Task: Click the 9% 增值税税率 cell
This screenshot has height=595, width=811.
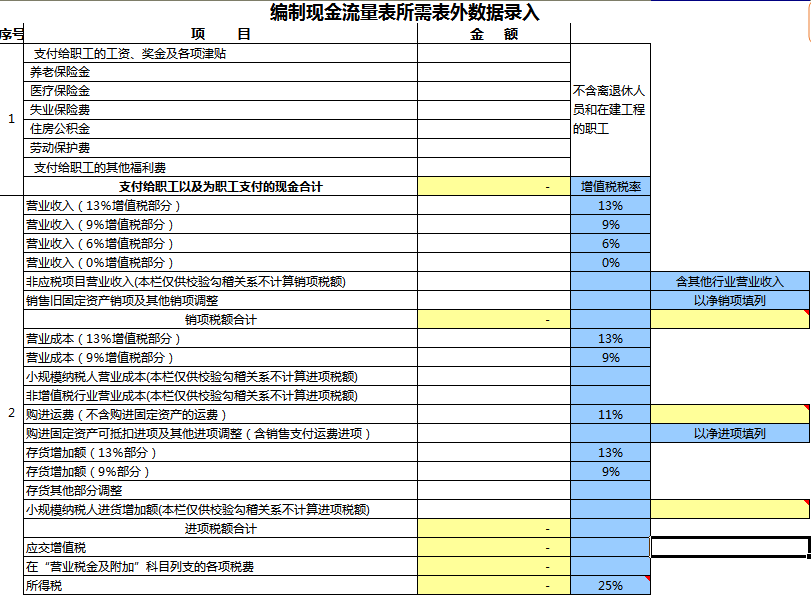Action: [x=608, y=224]
